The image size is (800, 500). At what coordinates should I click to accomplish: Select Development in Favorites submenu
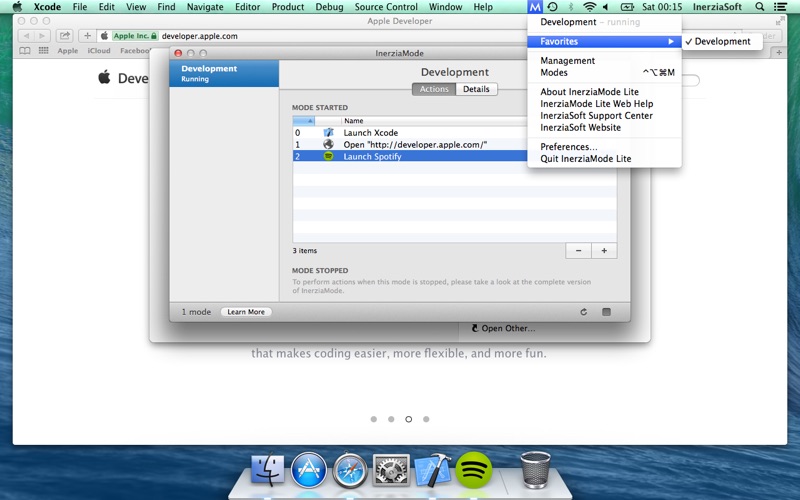(722, 41)
